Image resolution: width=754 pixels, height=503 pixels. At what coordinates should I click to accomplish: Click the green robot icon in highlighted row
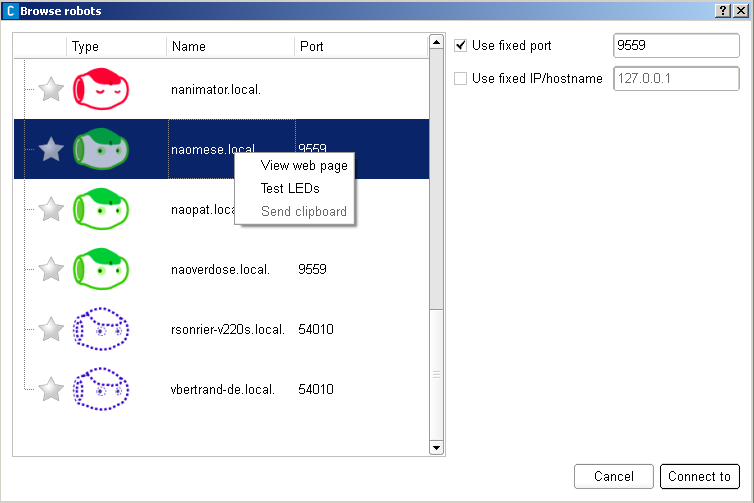101,150
